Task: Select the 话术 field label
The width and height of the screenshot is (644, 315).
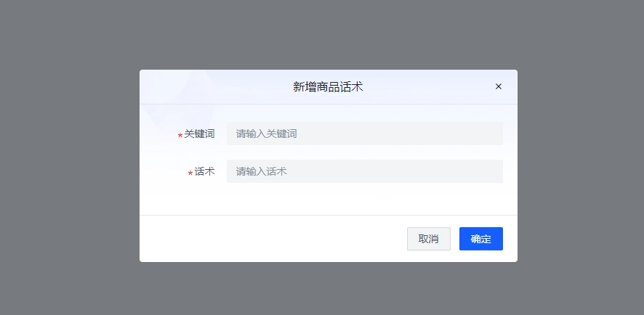Action: click(x=204, y=171)
